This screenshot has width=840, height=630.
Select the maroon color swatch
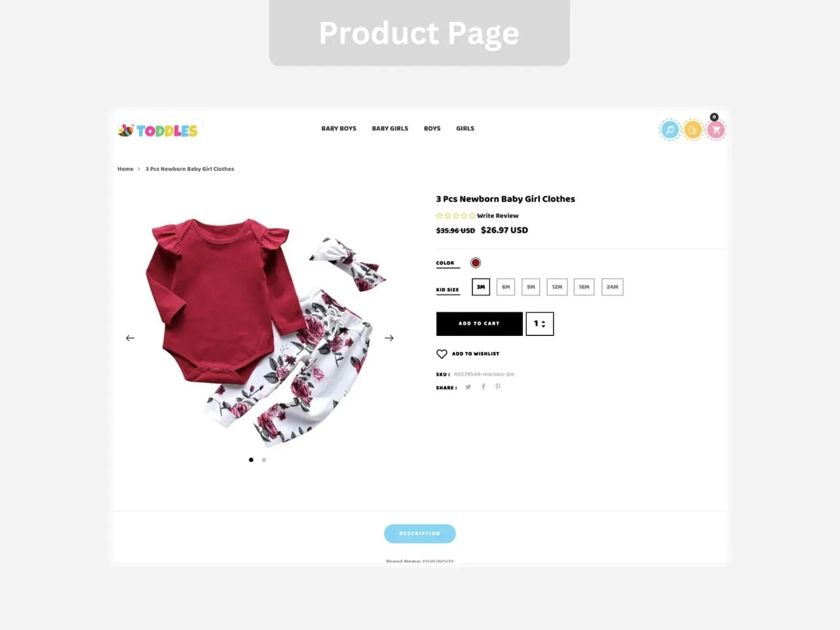(x=476, y=263)
